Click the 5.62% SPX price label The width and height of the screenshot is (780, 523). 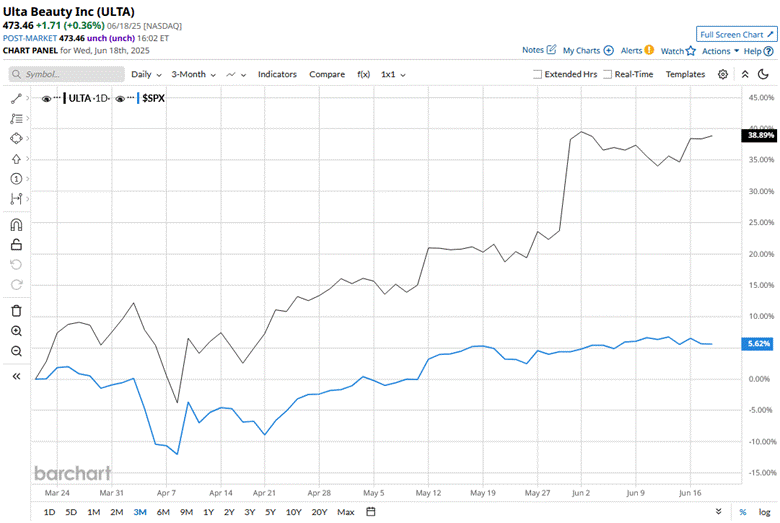click(757, 343)
